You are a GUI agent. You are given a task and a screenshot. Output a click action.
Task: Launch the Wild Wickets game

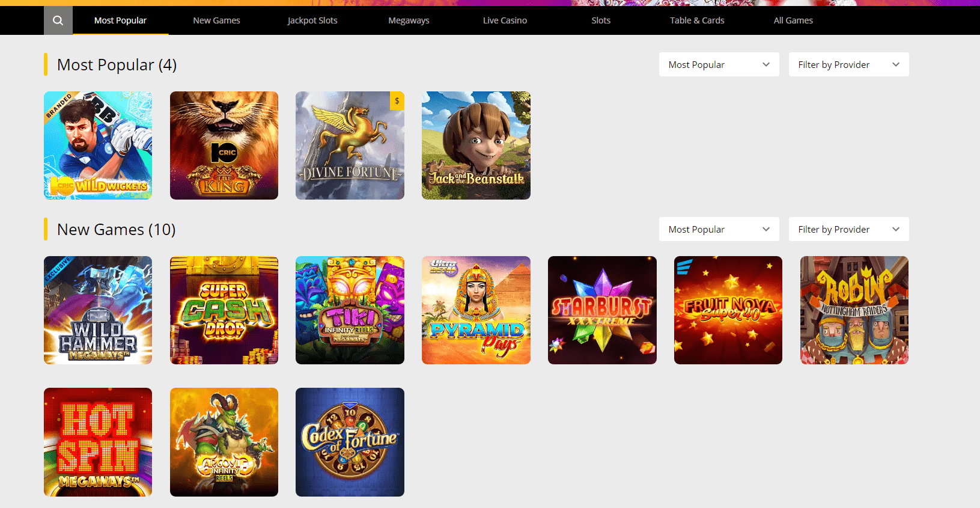tap(98, 145)
